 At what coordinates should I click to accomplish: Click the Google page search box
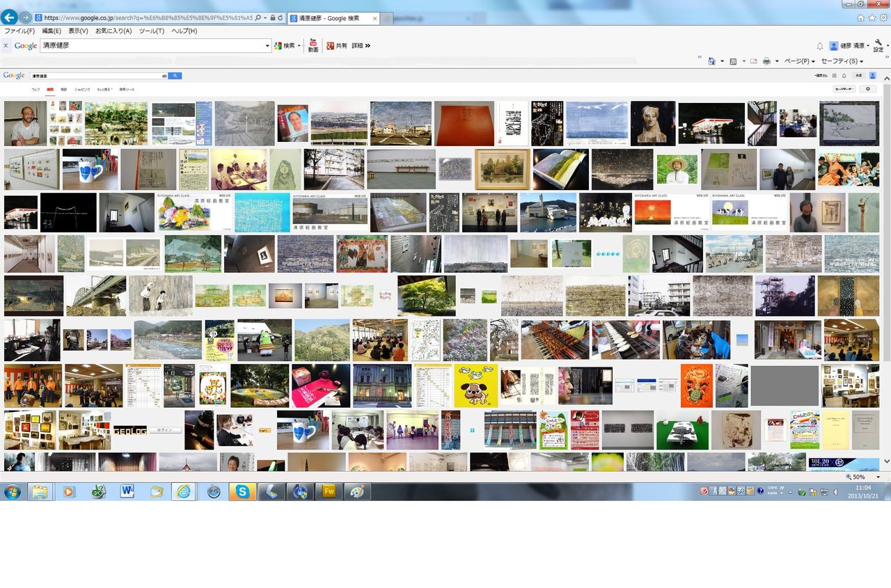99,75
